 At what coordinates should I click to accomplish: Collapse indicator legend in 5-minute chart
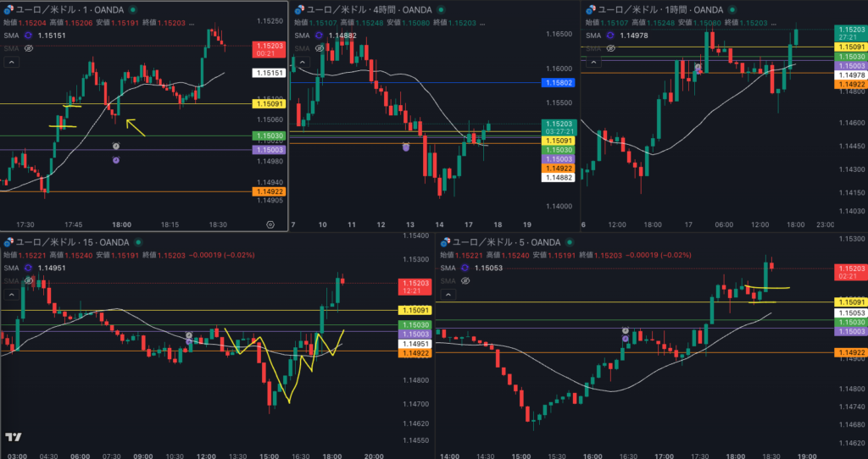click(447, 295)
